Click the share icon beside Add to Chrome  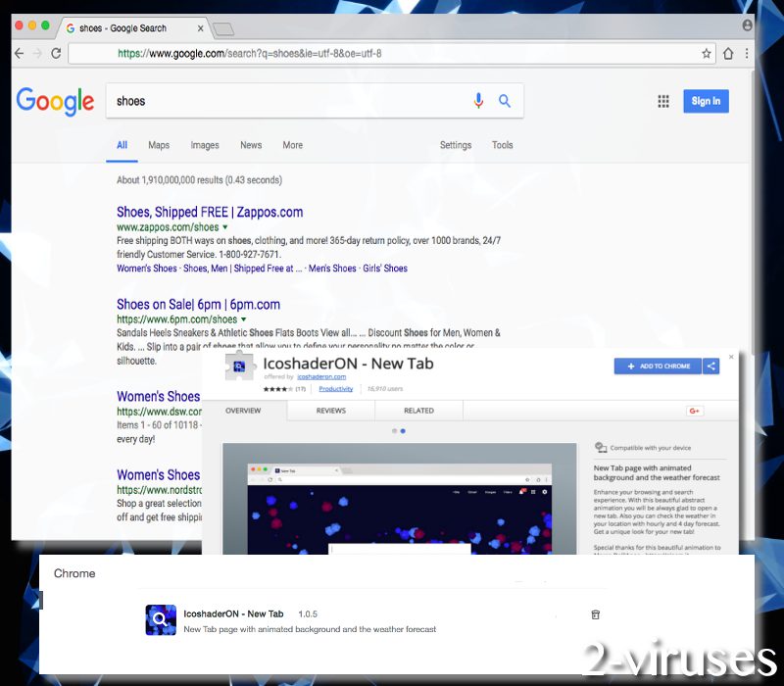tap(711, 366)
